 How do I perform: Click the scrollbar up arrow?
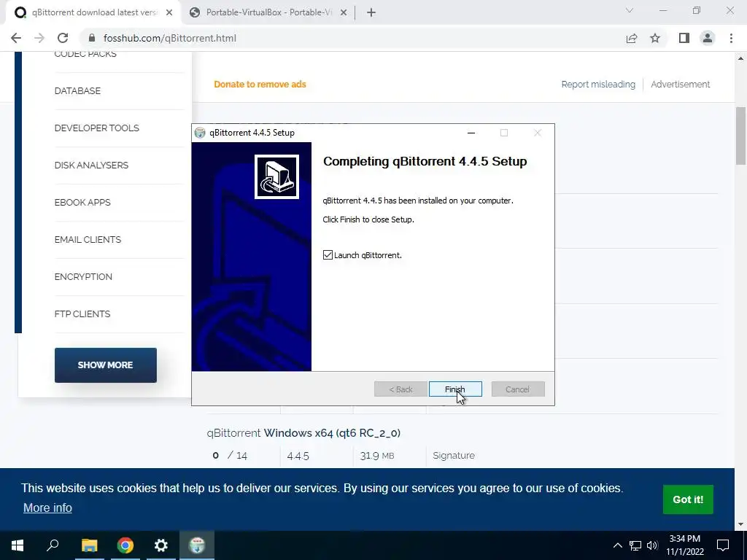pyautogui.click(x=740, y=58)
